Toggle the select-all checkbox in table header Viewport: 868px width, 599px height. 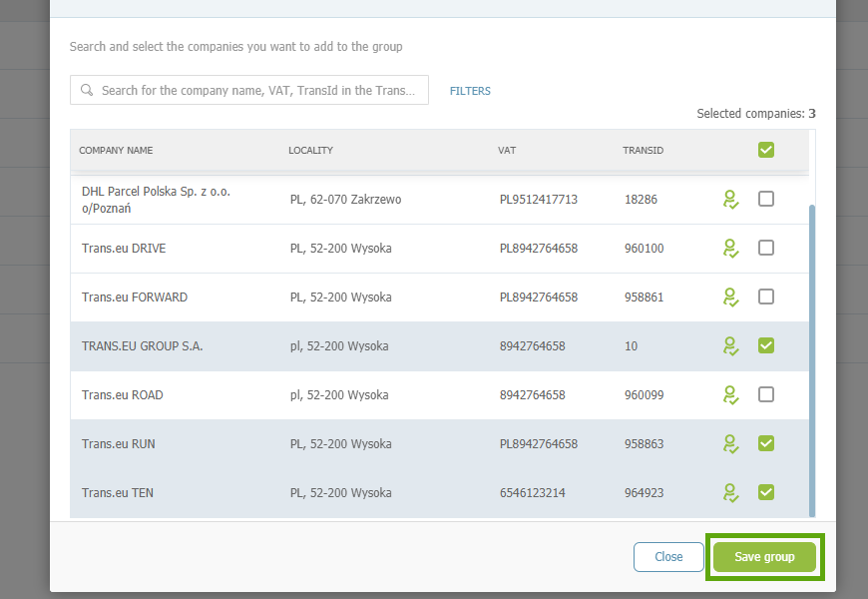[766, 150]
